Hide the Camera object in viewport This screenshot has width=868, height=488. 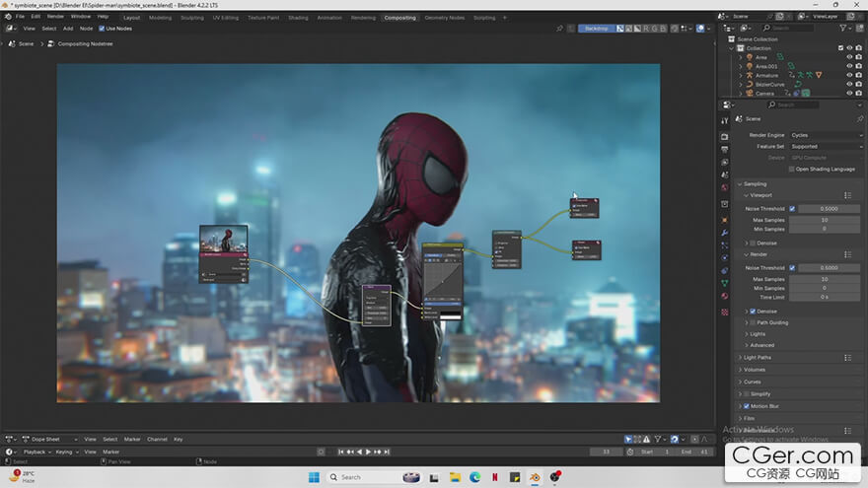pyautogui.click(x=849, y=93)
